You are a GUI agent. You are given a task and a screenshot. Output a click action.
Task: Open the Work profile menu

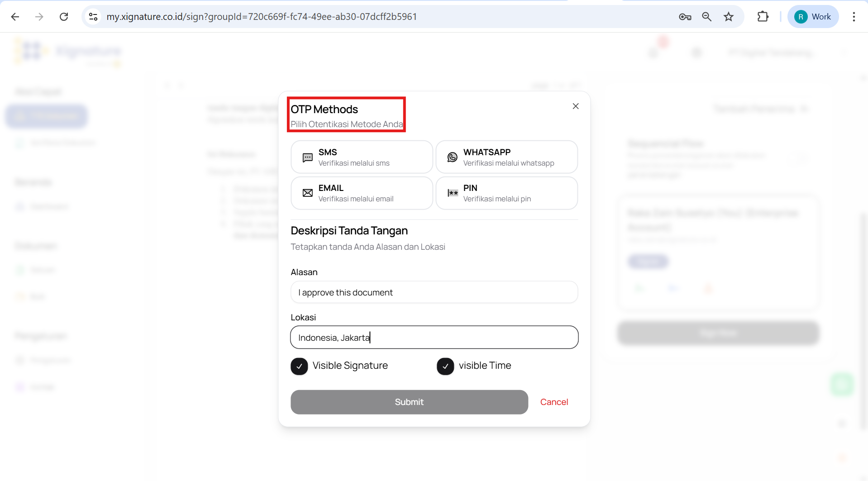click(813, 17)
